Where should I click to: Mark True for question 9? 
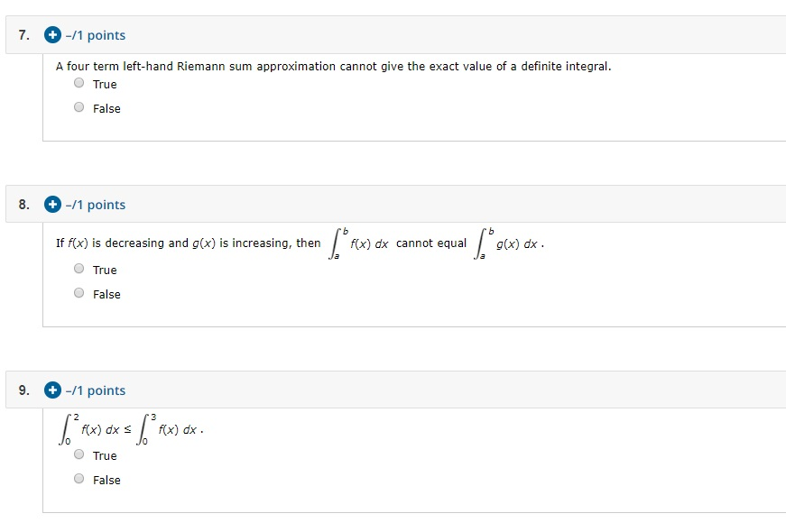[79, 454]
